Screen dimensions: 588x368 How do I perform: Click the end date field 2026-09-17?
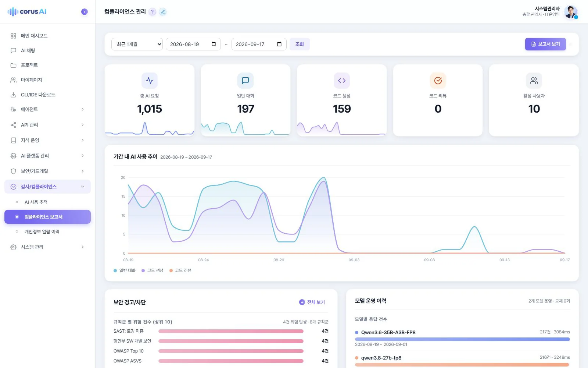259,44
